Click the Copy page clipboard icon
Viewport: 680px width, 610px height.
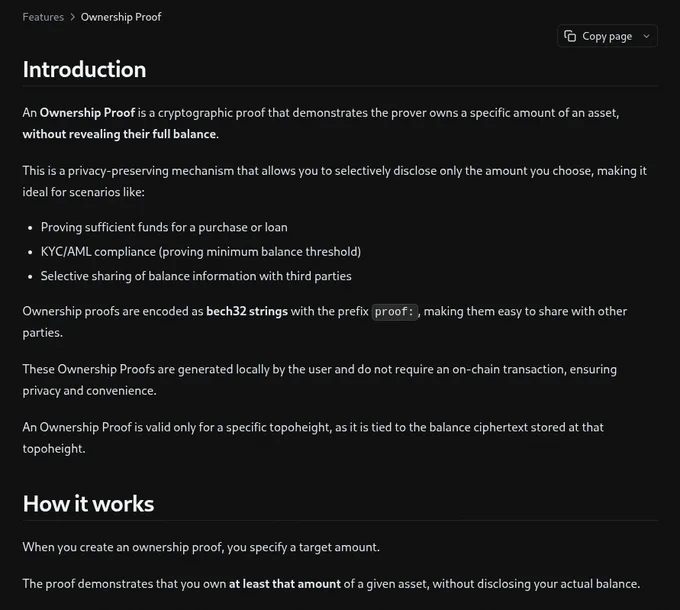(x=570, y=36)
